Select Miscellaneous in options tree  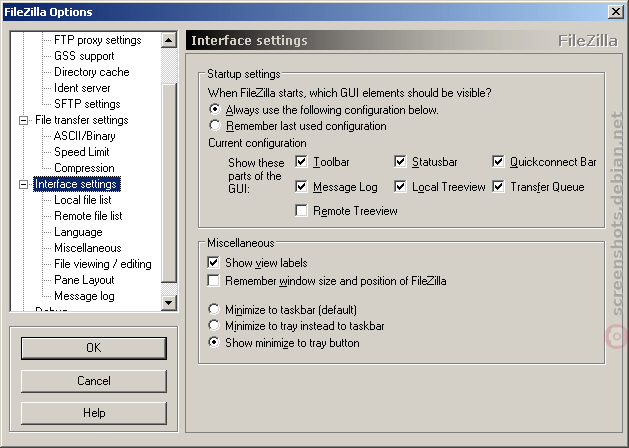click(x=88, y=248)
